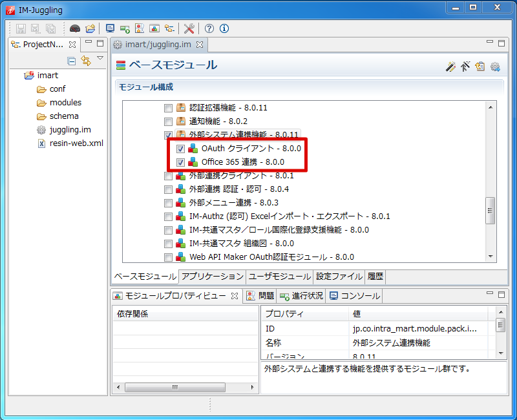The image size is (517, 420).
Task: Switch to the アプリケーション tab
Action: pyautogui.click(x=213, y=277)
